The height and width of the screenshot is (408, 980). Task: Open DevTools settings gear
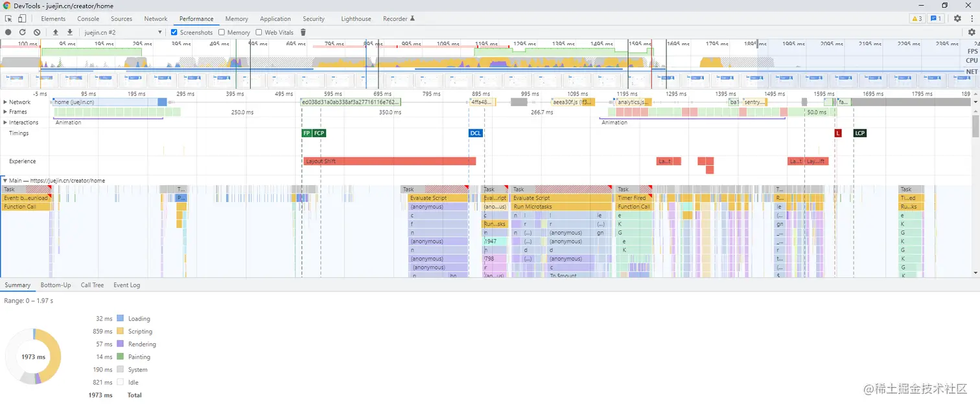[957, 19]
